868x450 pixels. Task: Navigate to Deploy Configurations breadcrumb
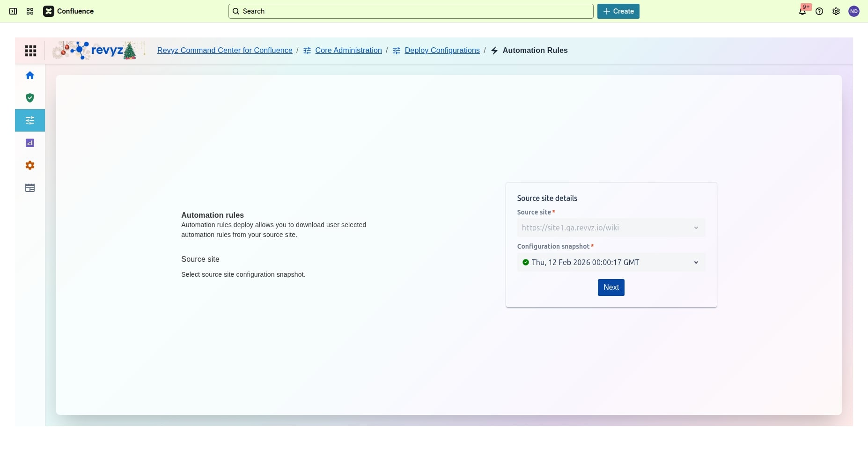442,51
